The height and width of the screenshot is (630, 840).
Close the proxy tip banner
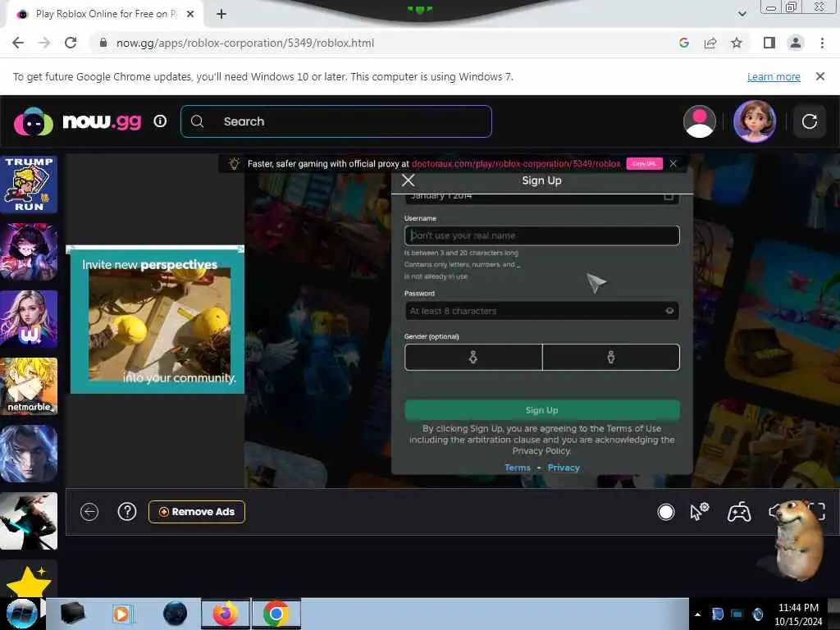[673, 164]
